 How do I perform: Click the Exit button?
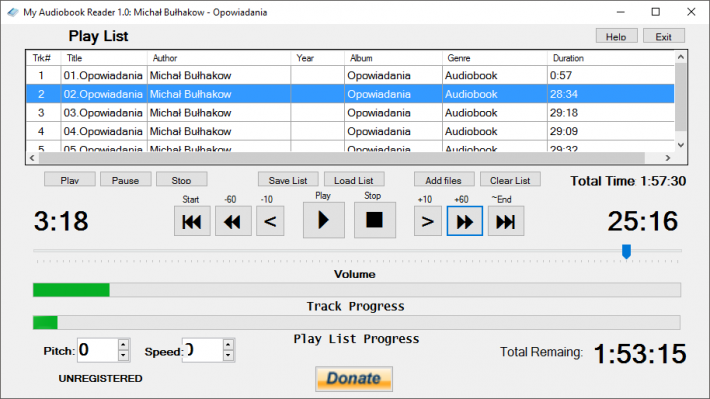(664, 36)
